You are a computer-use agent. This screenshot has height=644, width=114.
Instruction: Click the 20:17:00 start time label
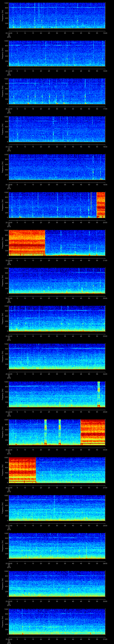point(9,147)
